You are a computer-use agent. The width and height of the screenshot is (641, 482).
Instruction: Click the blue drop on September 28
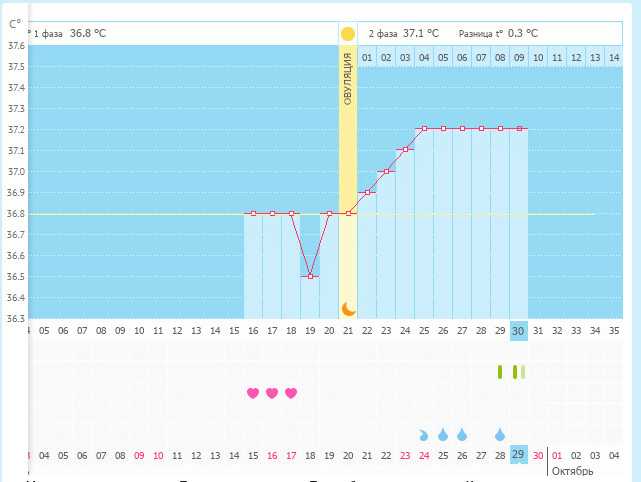(x=500, y=434)
